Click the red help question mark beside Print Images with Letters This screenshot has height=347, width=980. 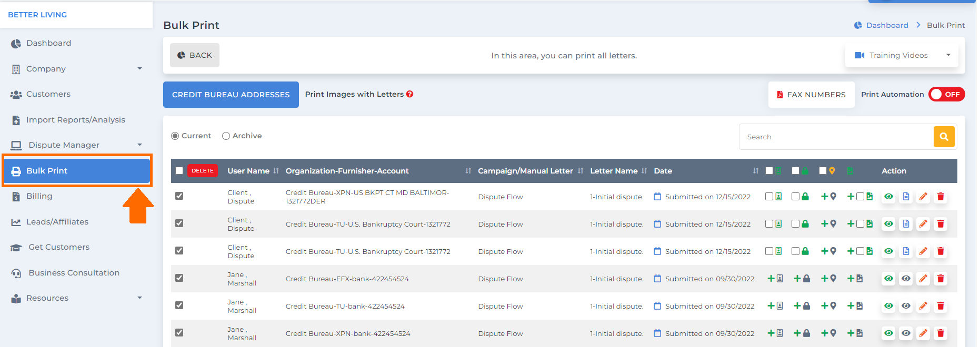coord(409,94)
